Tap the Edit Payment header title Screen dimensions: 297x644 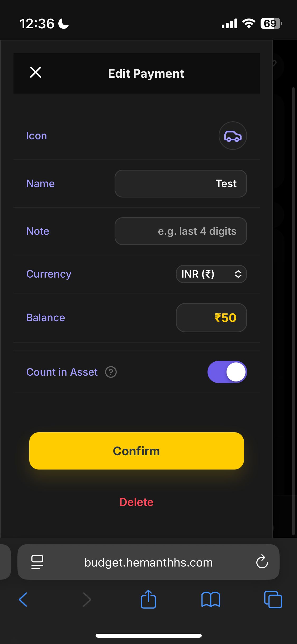point(146,73)
